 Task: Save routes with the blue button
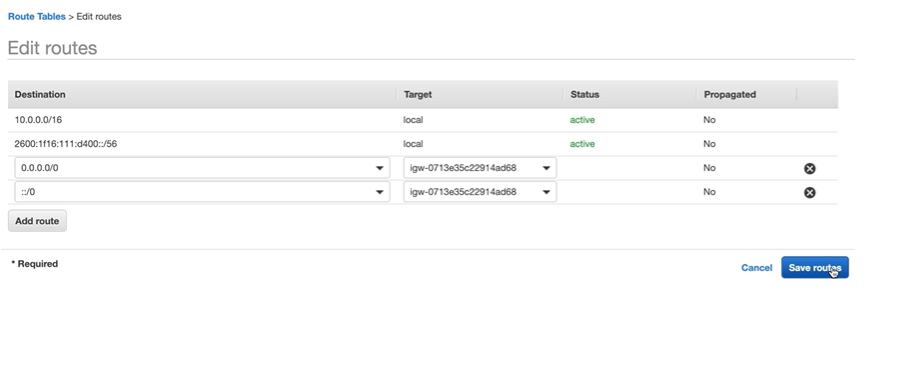(815, 267)
